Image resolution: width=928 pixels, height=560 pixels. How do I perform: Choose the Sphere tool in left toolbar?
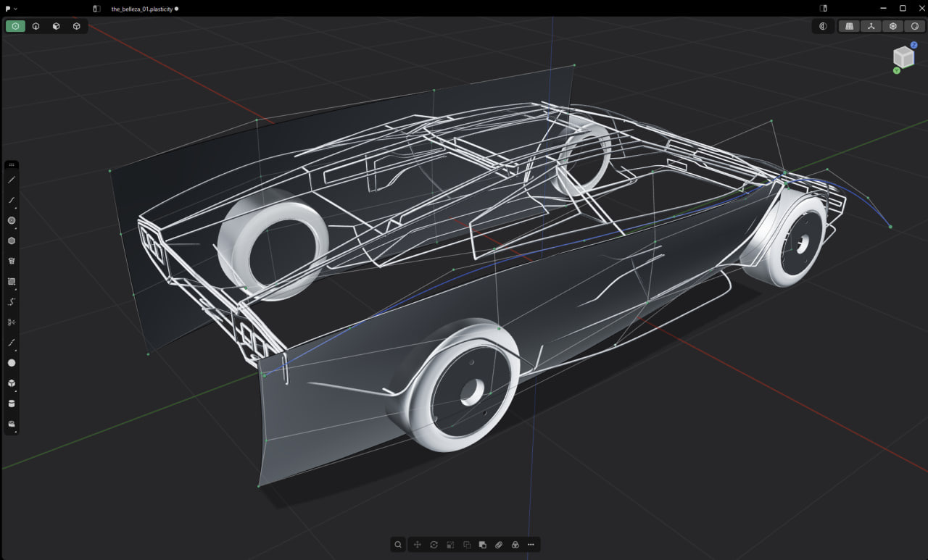[12, 363]
